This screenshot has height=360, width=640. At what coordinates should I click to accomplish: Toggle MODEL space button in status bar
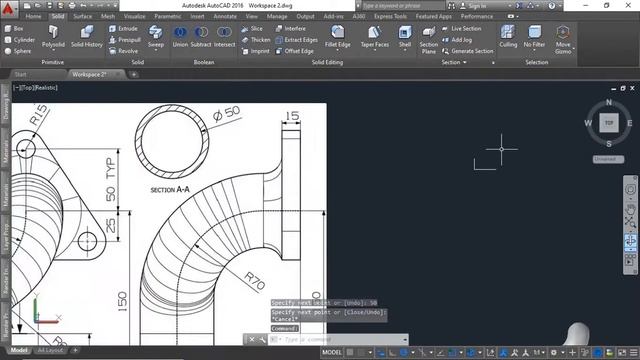coord(332,353)
